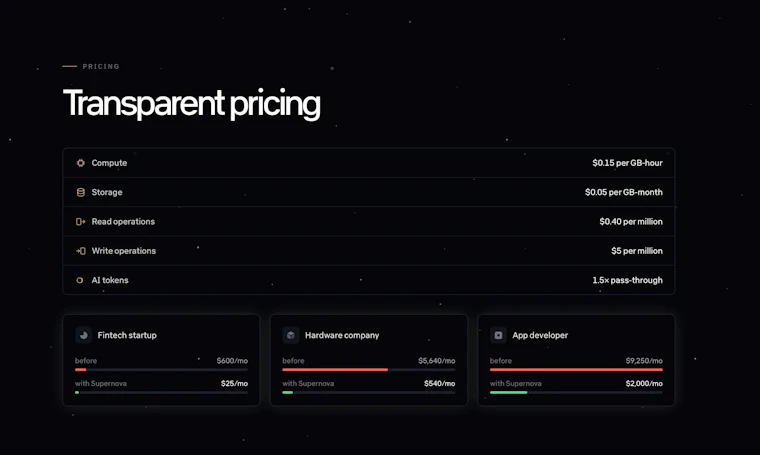Select the Compute pricing row label

(109, 163)
